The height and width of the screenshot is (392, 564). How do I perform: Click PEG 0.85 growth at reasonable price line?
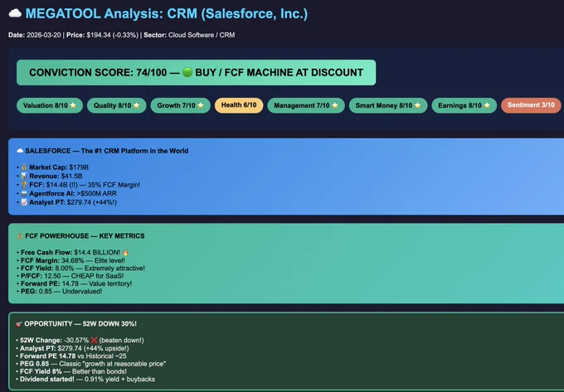tap(93, 364)
